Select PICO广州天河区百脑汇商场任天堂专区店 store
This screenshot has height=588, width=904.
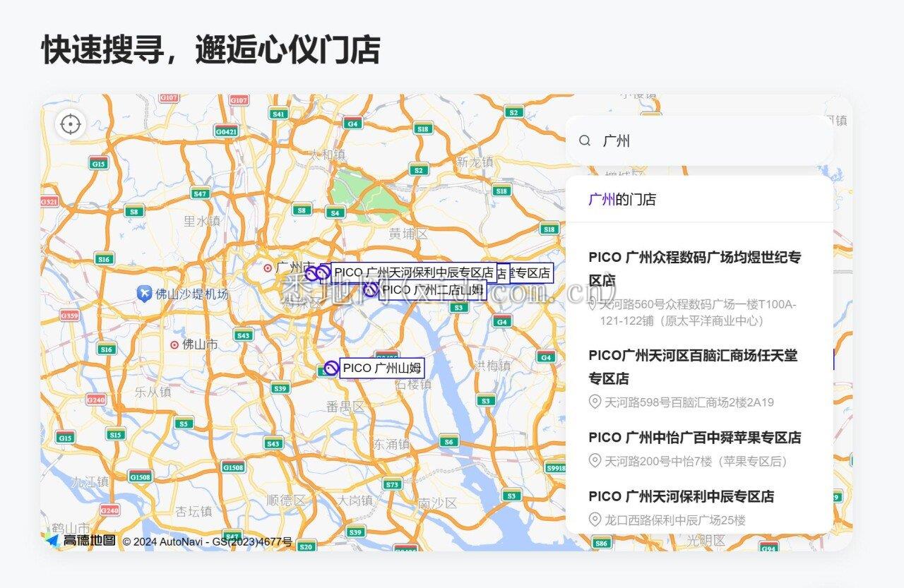click(x=693, y=366)
